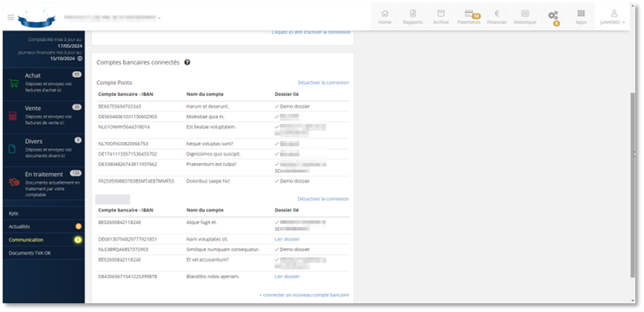Open the Archive box icon
This screenshot has width=644, height=312.
[441, 13]
